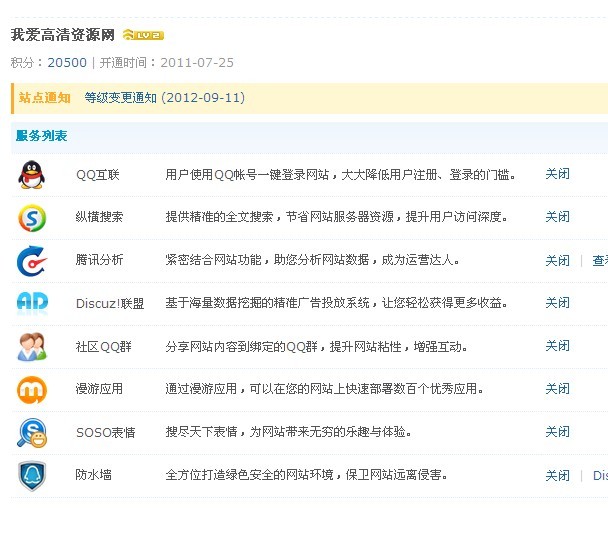
Task: Click the Discuz!联盟 service name
Action: coord(110,304)
